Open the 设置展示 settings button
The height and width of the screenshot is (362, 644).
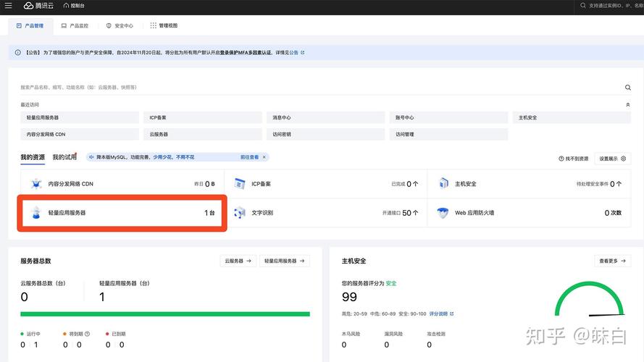point(612,158)
